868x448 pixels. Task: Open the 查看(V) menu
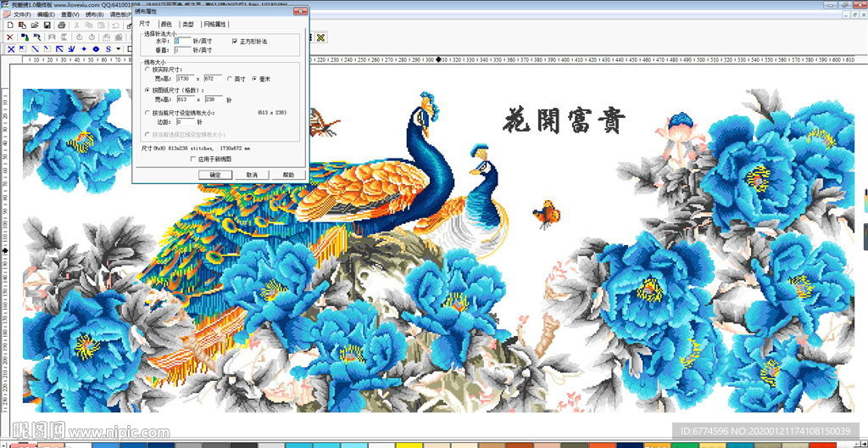[70, 14]
